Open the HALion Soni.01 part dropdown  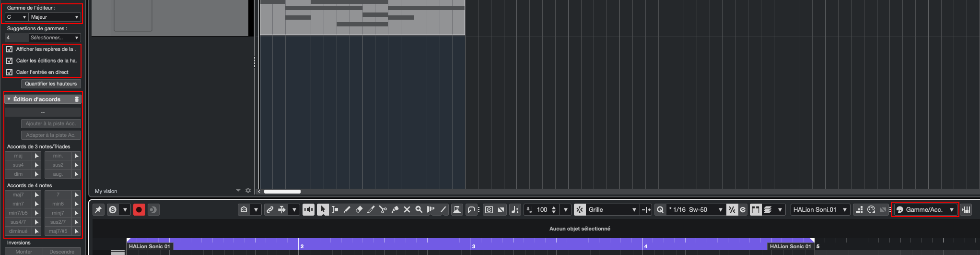[x=820, y=209]
